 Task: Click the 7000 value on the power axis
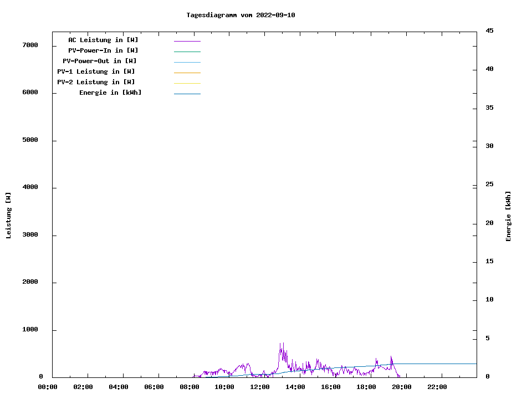click(x=30, y=45)
